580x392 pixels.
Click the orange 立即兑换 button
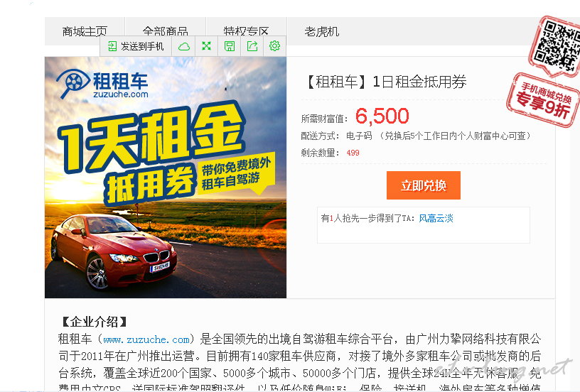(x=424, y=185)
